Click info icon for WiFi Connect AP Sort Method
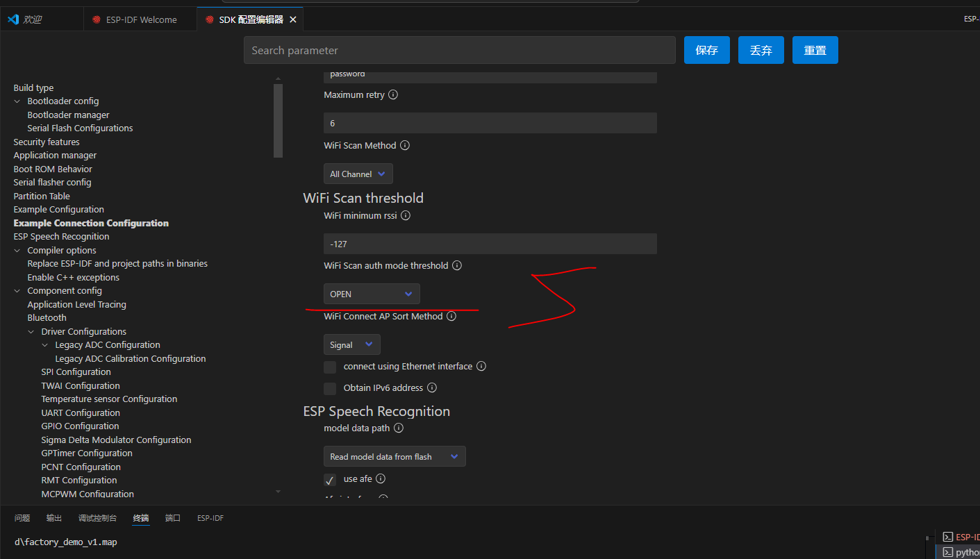 pyautogui.click(x=451, y=317)
